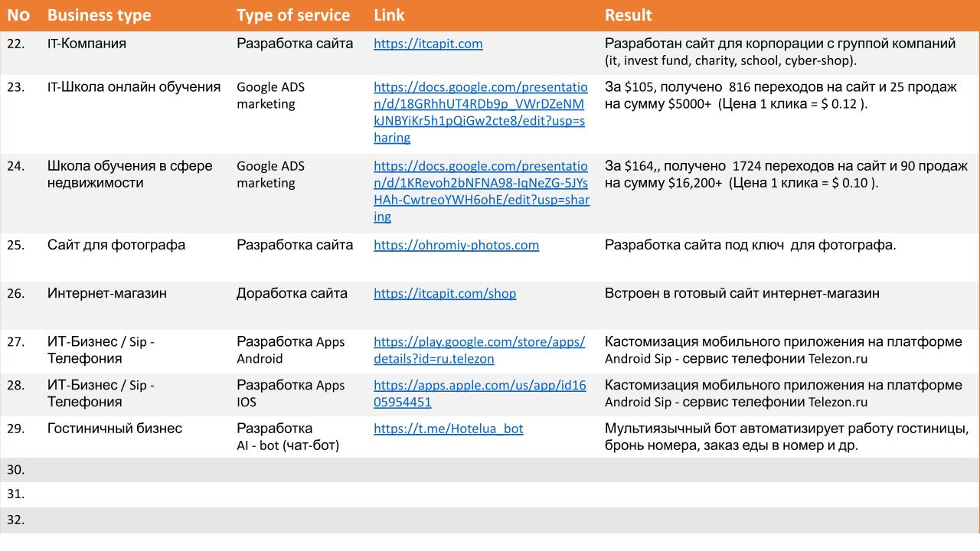Open the itcapit.com/shop link

(445, 293)
